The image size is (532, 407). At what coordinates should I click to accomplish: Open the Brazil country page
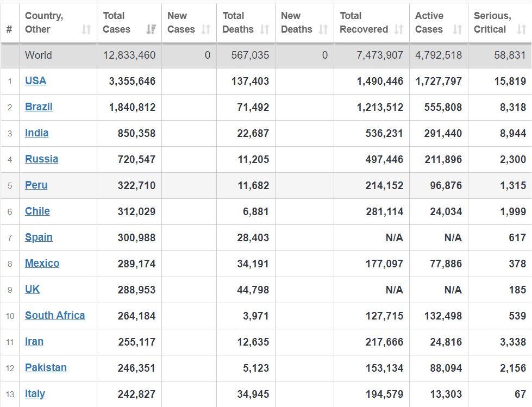pyautogui.click(x=39, y=107)
